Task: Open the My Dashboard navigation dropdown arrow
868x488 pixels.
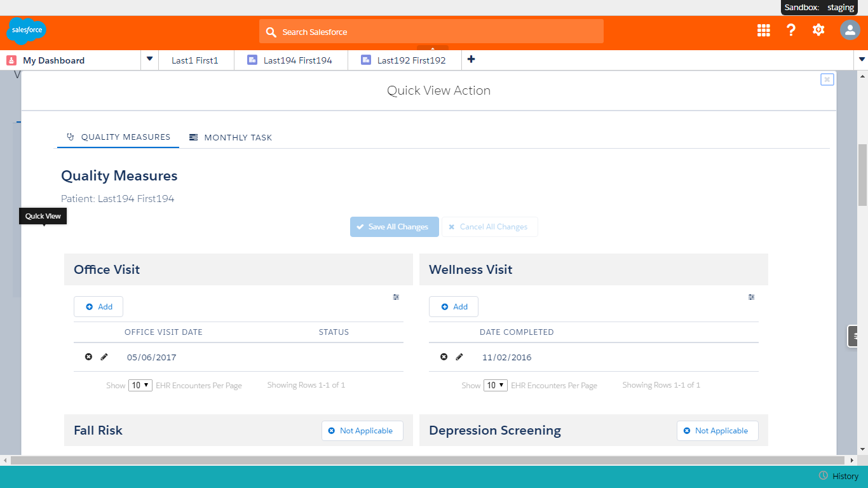Action: tap(149, 60)
